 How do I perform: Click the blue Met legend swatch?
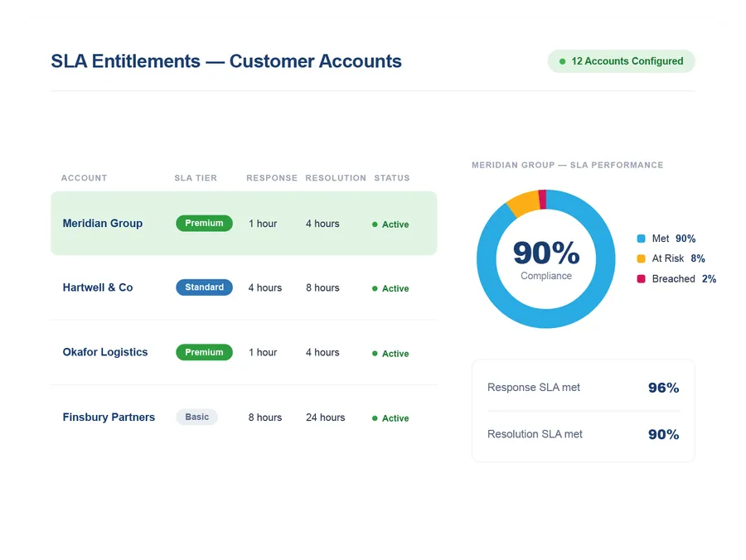click(642, 239)
